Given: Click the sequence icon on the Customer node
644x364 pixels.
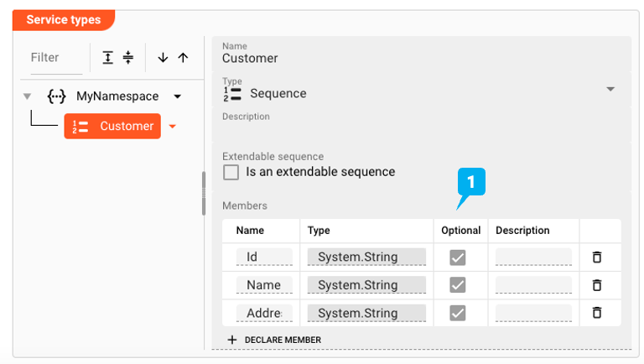Looking at the screenshot, I should click(80, 127).
